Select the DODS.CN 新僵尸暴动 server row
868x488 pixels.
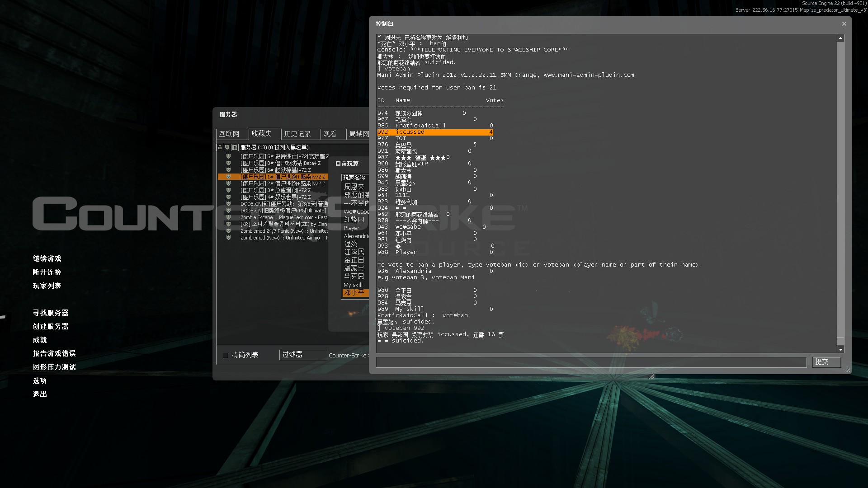(273, 204)
